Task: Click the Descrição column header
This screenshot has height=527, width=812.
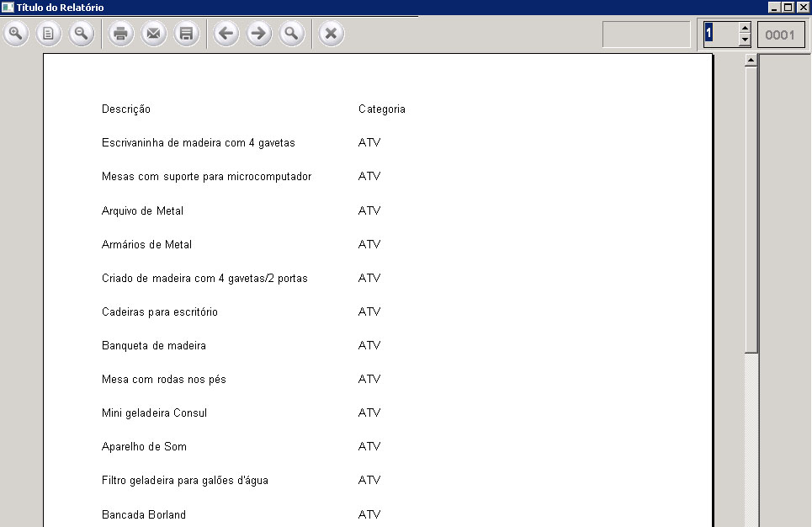Action: pos(126,109)
